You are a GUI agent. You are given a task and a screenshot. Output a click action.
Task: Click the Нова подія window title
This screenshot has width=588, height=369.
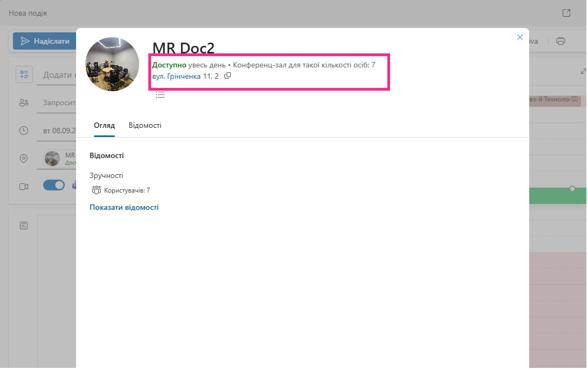(x=28, y=13)
